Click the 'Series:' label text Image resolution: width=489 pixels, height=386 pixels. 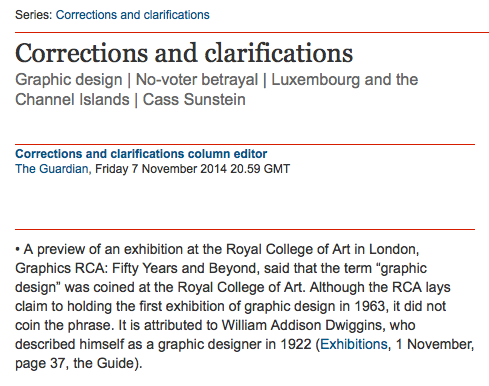pos(33,15)
